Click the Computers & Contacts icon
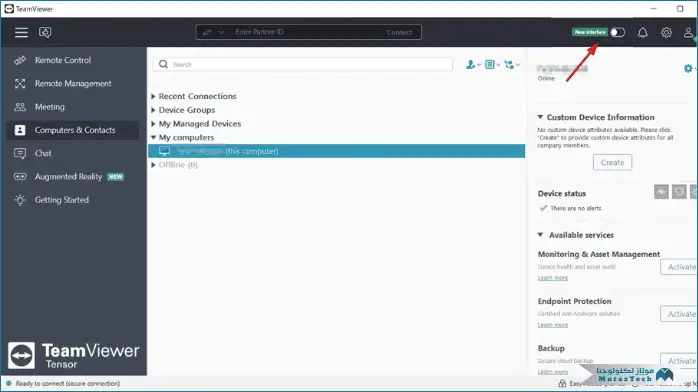 tap(20, 130)
